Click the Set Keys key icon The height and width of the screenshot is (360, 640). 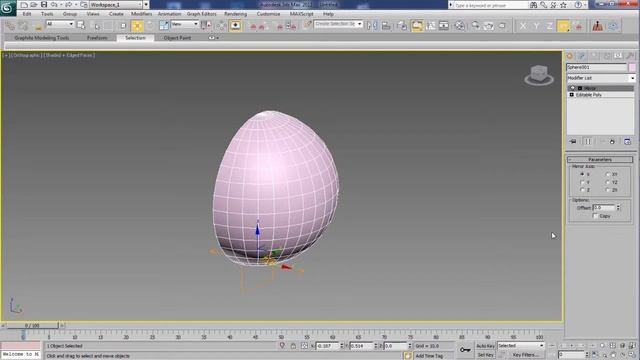point(465,350)
